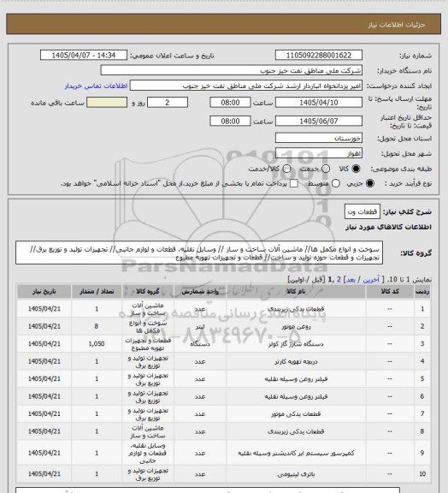Click the تاریخ نیاز column header
This screenshot has width=448, height=493.
point(44,292)
